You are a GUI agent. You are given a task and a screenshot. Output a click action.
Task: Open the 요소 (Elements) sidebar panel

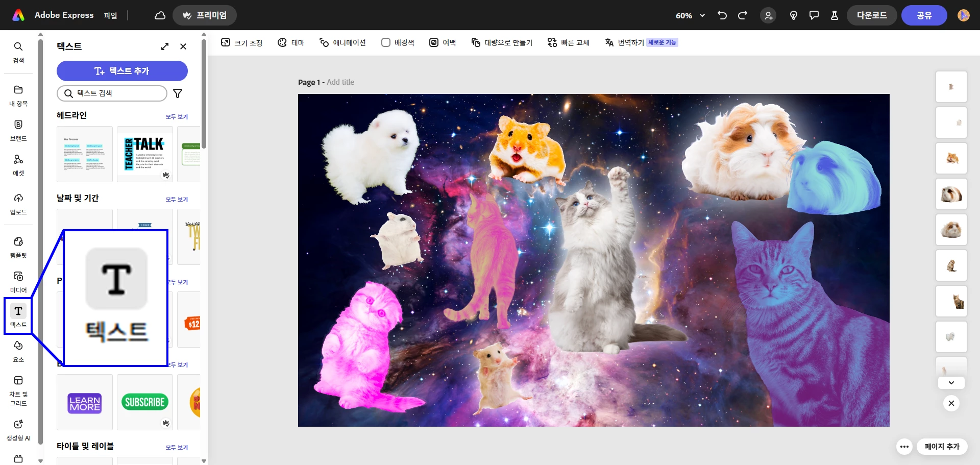click(x=18, y=351)
